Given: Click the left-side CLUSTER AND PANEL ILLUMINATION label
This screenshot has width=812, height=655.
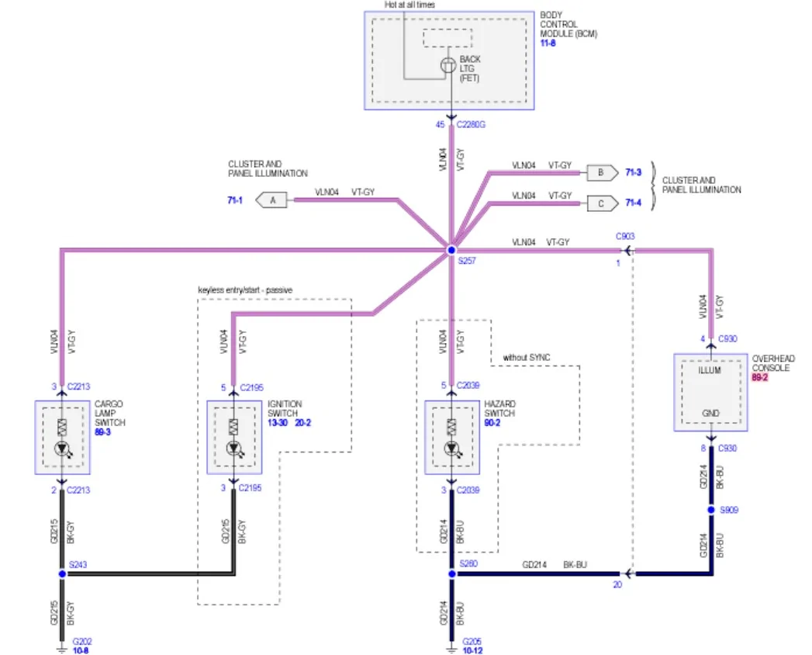Looking at the screenshot, I should tap(268, 168).
